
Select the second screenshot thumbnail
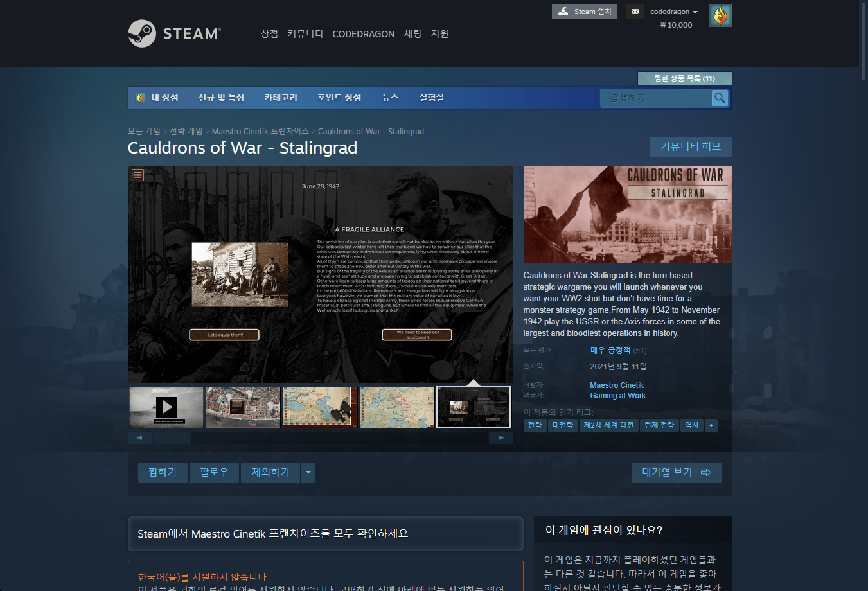pos(244,407)
